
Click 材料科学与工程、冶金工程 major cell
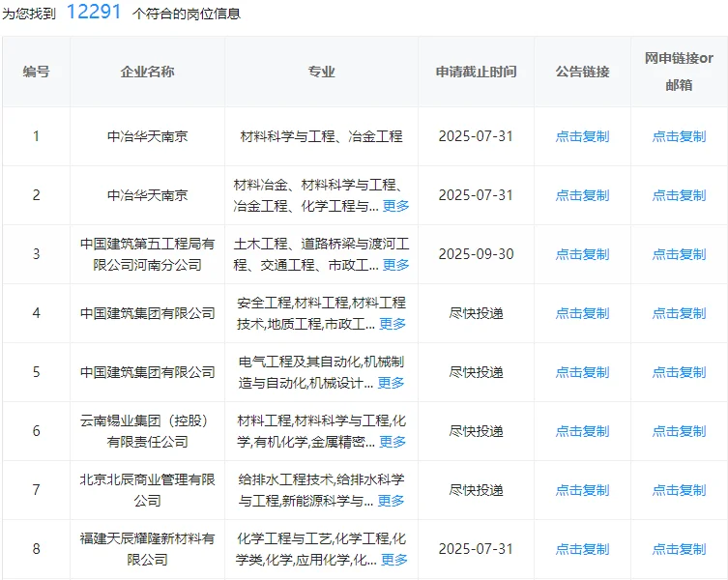(x=321, y=136)
